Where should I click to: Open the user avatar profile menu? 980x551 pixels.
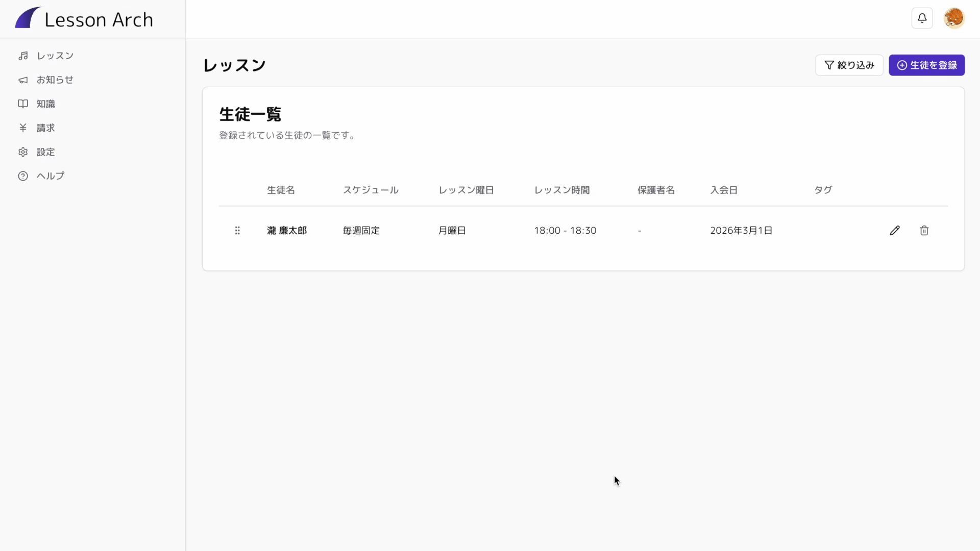tap(953, 18)
